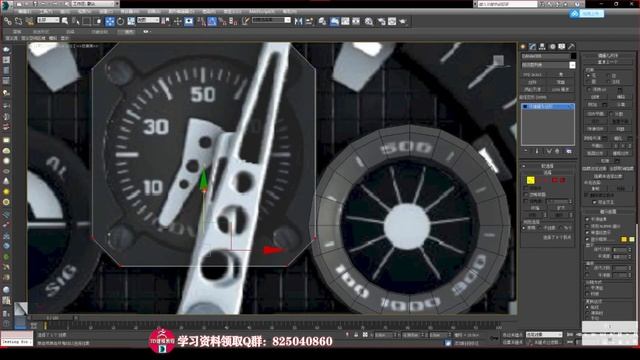
Task: Click the Shrink selection button
Action: click(x=534, y=208)
